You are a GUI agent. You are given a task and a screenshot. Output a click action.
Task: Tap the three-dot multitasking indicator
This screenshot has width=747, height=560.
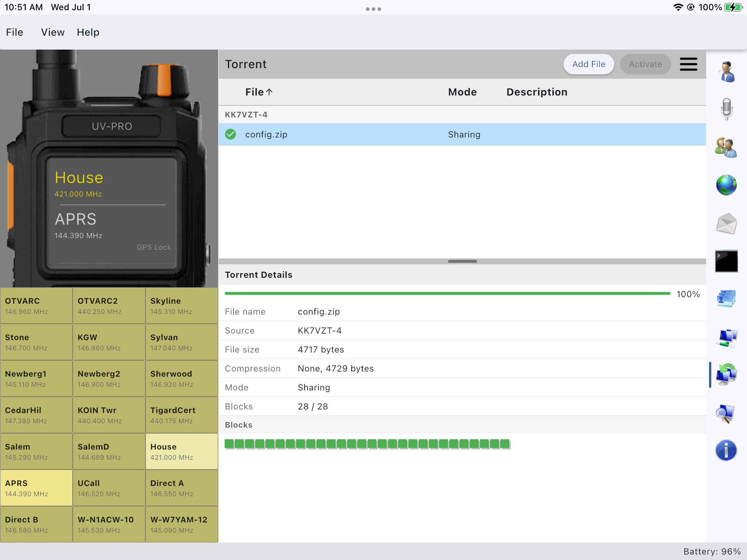[373, 9]
